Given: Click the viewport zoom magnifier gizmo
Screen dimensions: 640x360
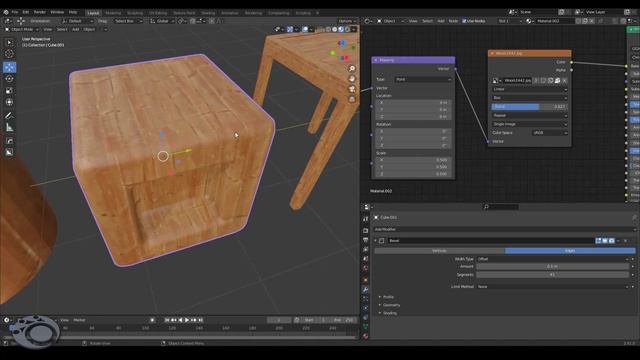Looking at the screenshot, I should point(352,69).
